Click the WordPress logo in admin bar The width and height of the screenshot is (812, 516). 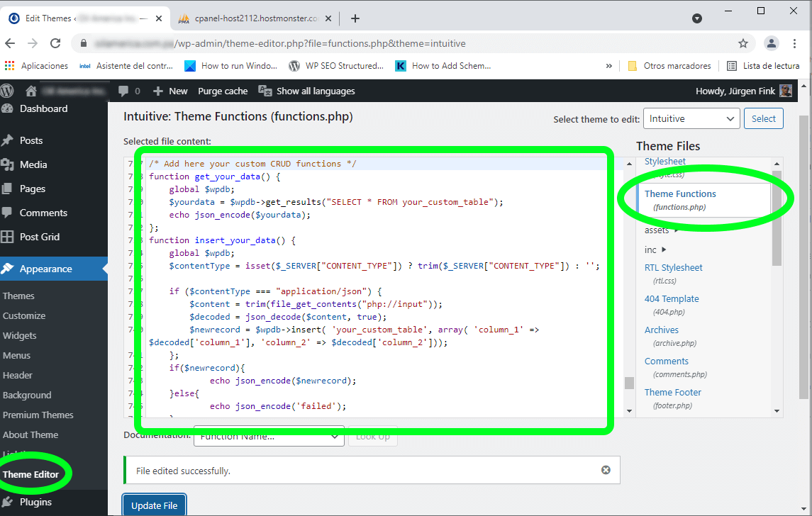coord(7,91)
